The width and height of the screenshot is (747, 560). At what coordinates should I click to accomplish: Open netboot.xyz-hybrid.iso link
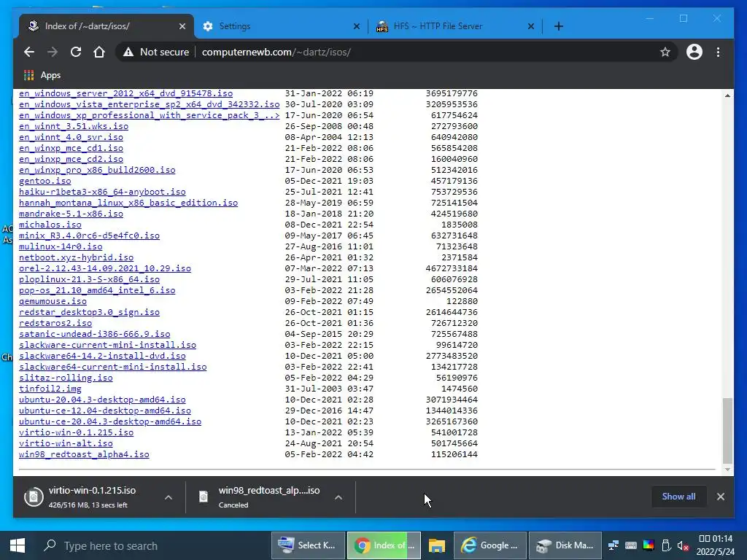click(76, 257)
